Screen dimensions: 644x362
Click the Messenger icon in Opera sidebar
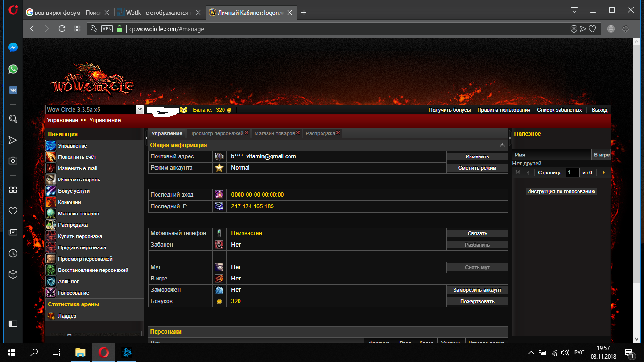click(x=13, y=48)
